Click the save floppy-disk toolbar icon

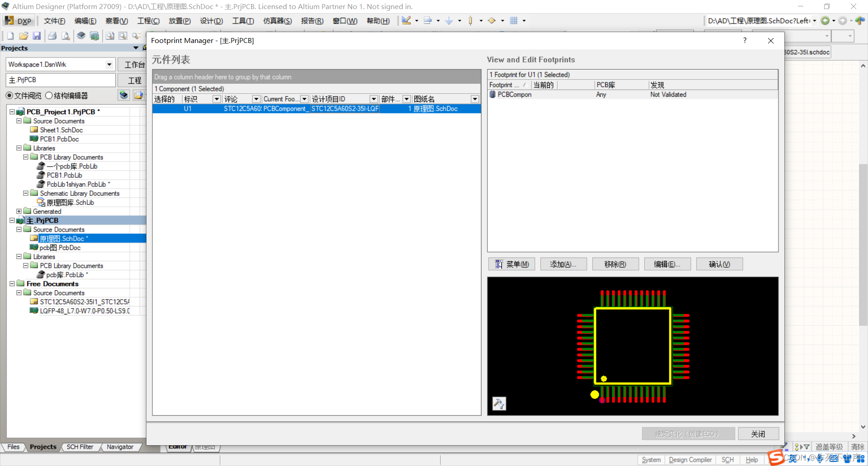coord(37,36)
